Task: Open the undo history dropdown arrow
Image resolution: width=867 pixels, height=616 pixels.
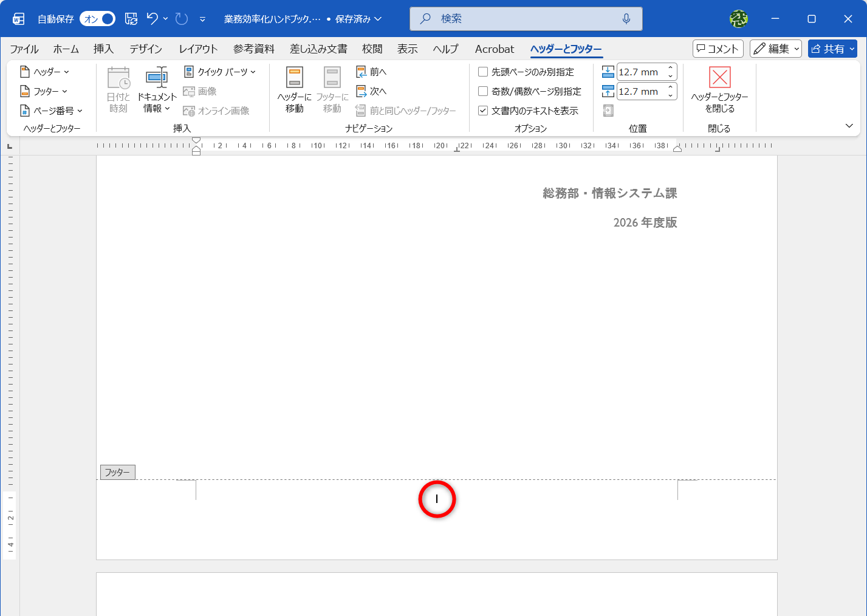Action: tap(165, 19)
